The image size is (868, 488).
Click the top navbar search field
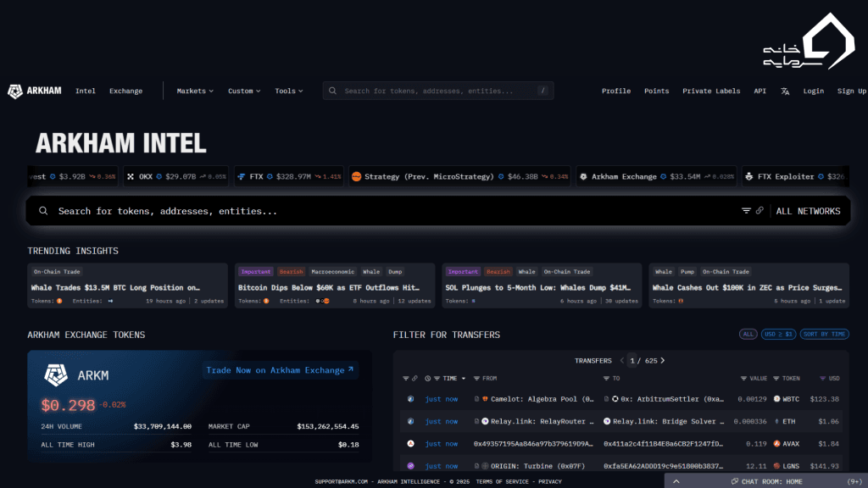[437, 91]
